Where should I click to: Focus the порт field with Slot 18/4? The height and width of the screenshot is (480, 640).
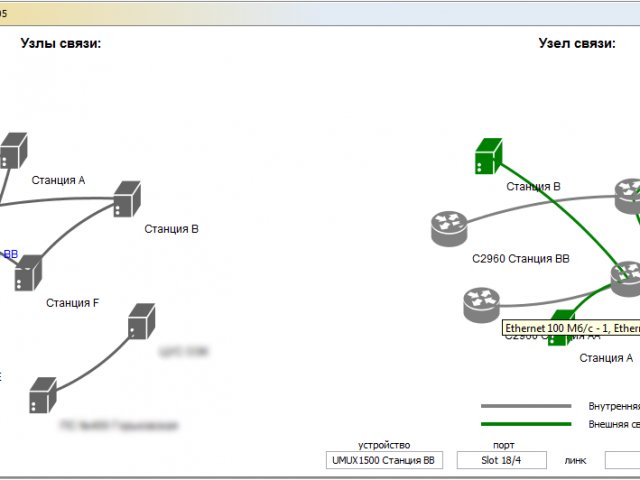pos(504,460)
